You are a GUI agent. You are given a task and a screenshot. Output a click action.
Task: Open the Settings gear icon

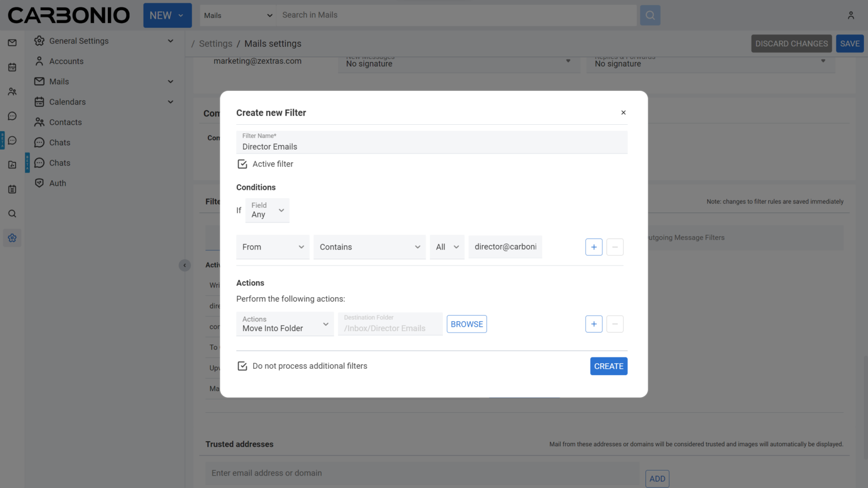(12, 237)
